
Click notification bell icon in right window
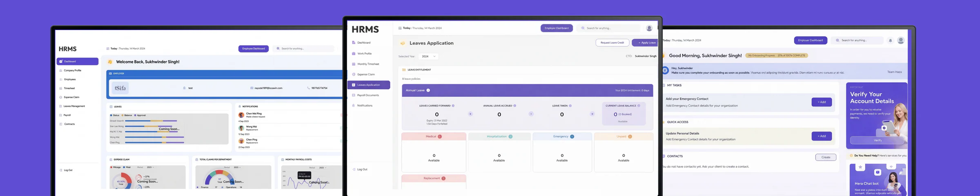click(891, 40)
